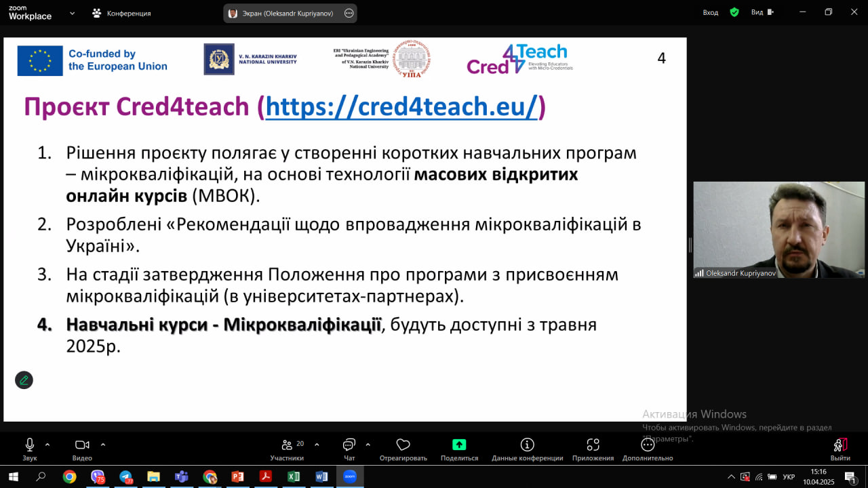Open the Windows Start menu

tap(12, 476)
